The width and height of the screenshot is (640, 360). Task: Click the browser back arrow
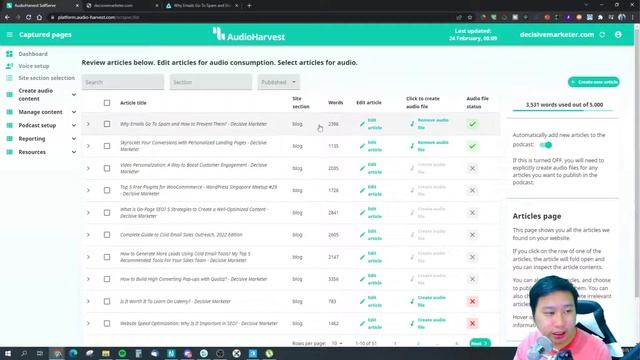(x=7, y=17)
